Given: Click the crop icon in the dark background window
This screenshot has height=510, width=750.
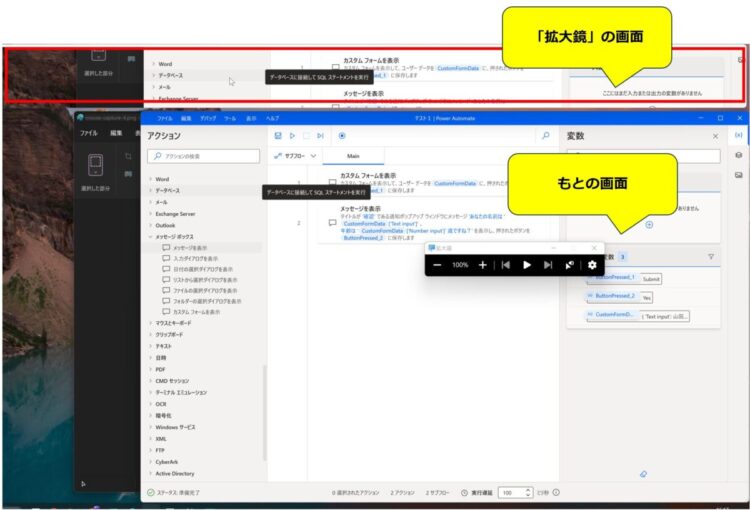Looking at the screenshot, I should click(128, 156).
